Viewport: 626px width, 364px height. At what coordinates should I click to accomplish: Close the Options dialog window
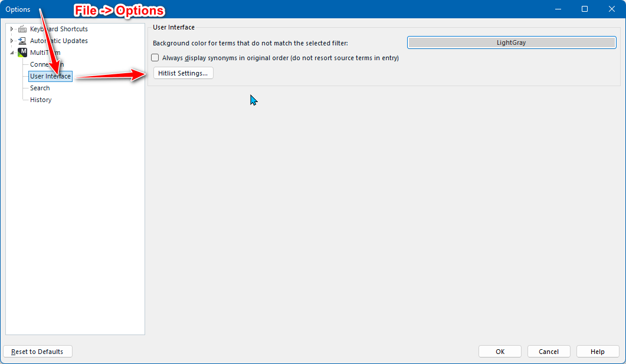click(612, 9)
